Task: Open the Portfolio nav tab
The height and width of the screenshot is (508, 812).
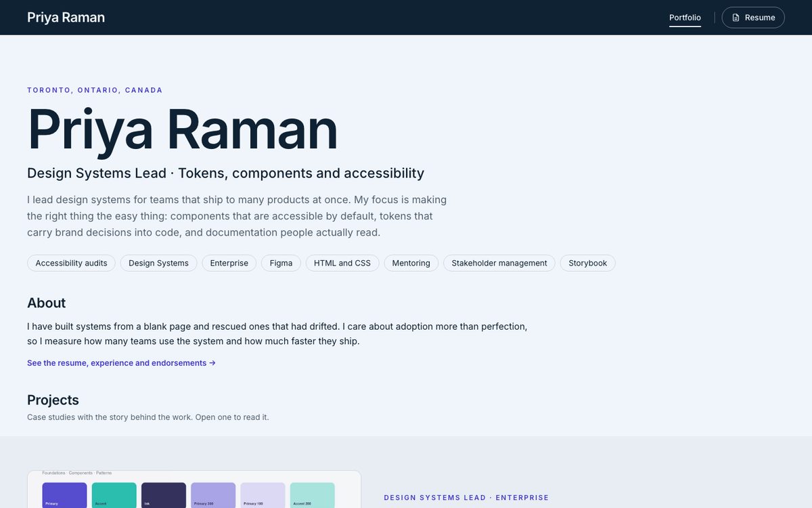Action: coord(685,18)
